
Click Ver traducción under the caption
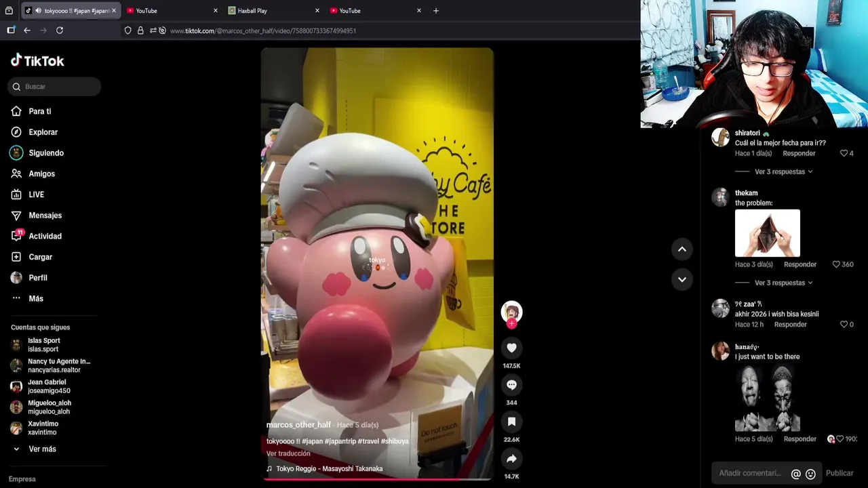pyautogui.click(x=288, y=453)
